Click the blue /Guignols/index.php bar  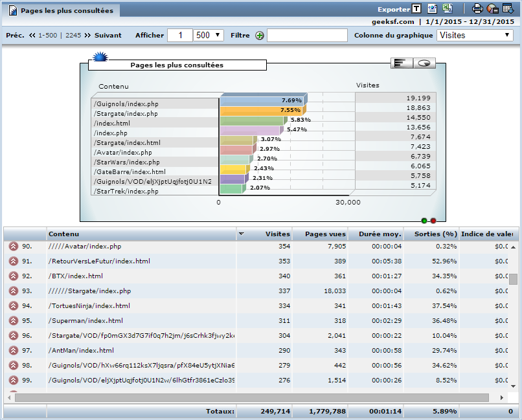point(262,100)
